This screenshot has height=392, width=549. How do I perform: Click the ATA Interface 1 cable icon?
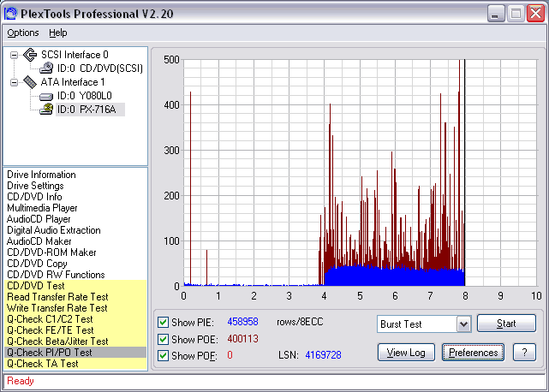click(x=30, y=82)
